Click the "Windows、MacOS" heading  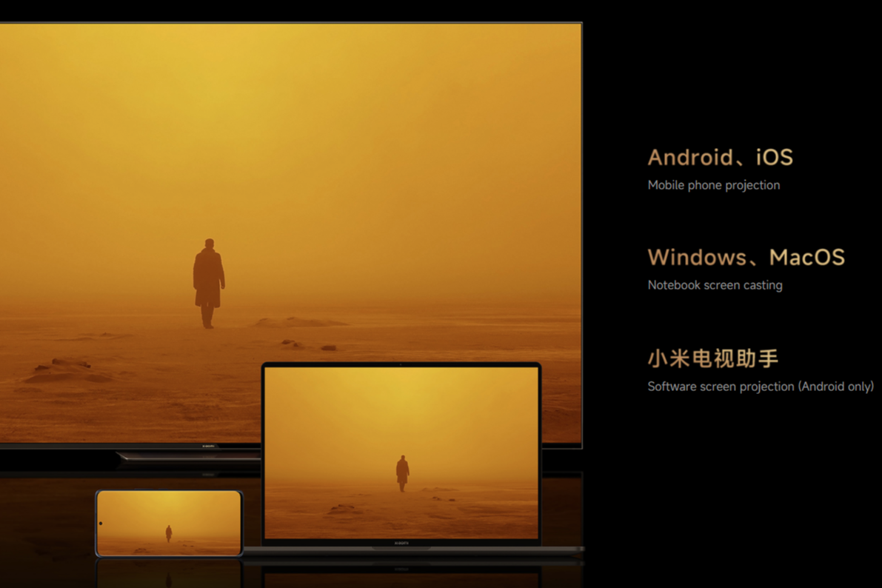746,257
